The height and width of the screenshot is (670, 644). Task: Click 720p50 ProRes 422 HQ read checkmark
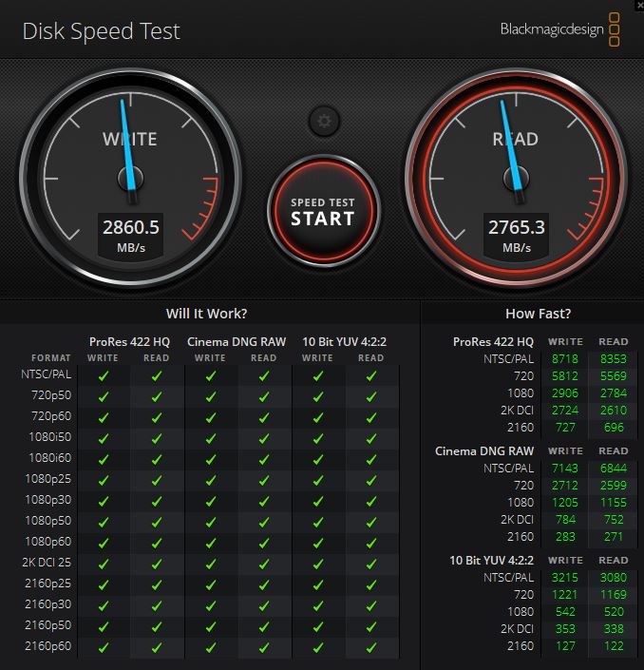(157, 397)
